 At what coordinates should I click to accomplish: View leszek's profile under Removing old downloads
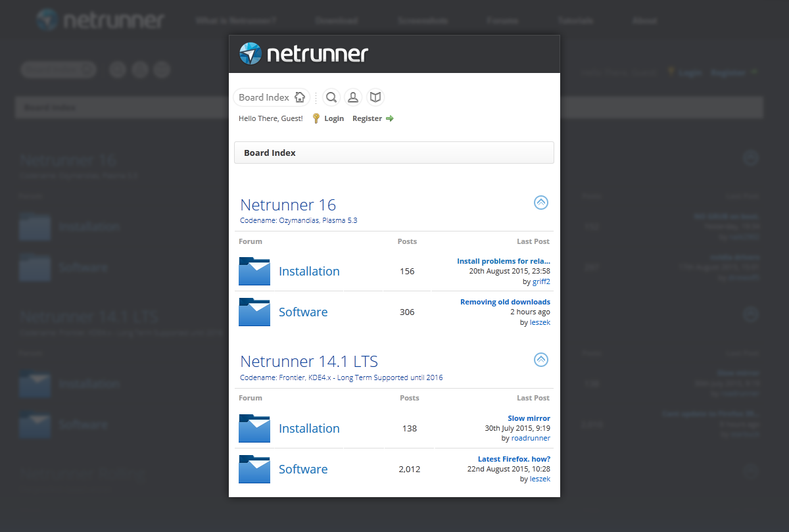pyautogui.click(x=540, y=322)
